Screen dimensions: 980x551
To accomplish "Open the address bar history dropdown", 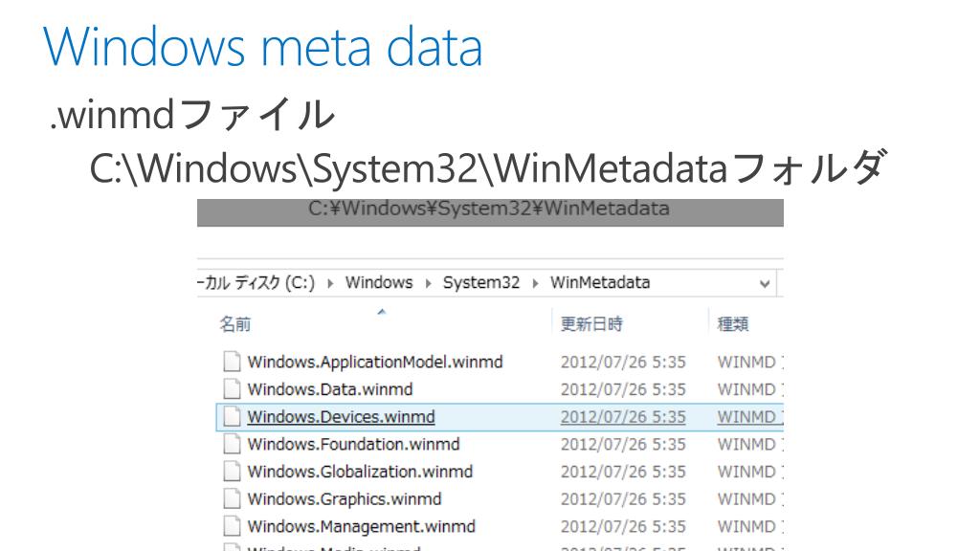I will (x=765, y=283).
